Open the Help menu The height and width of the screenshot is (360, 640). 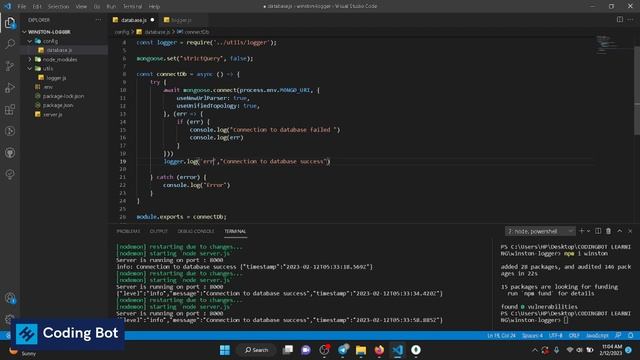[154, 7]
